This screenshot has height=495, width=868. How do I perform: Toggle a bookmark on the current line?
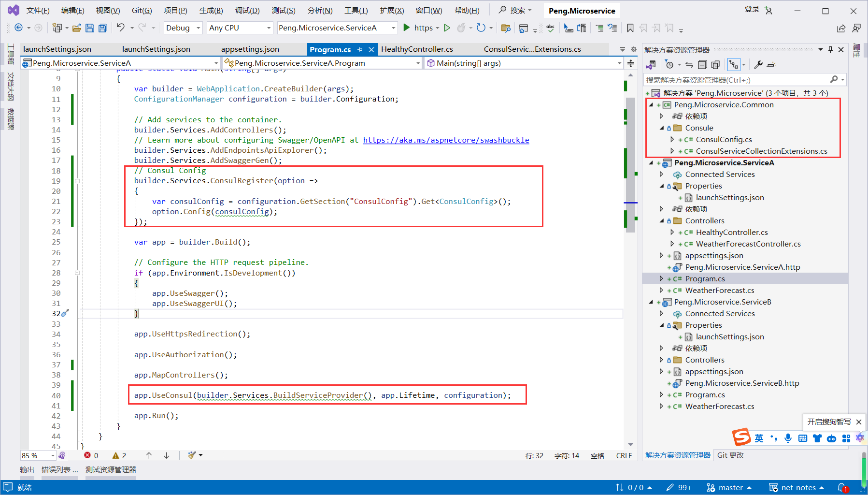630,28
